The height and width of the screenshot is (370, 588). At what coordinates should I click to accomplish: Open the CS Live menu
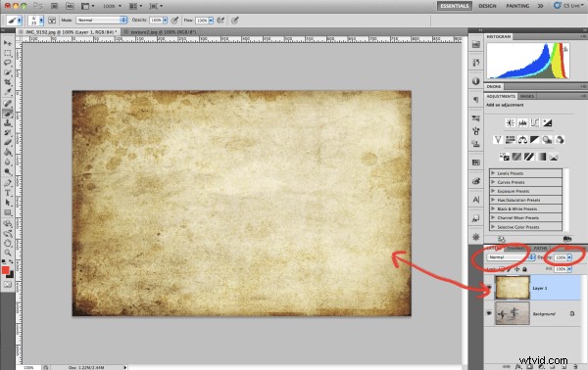tap(569, 6)
